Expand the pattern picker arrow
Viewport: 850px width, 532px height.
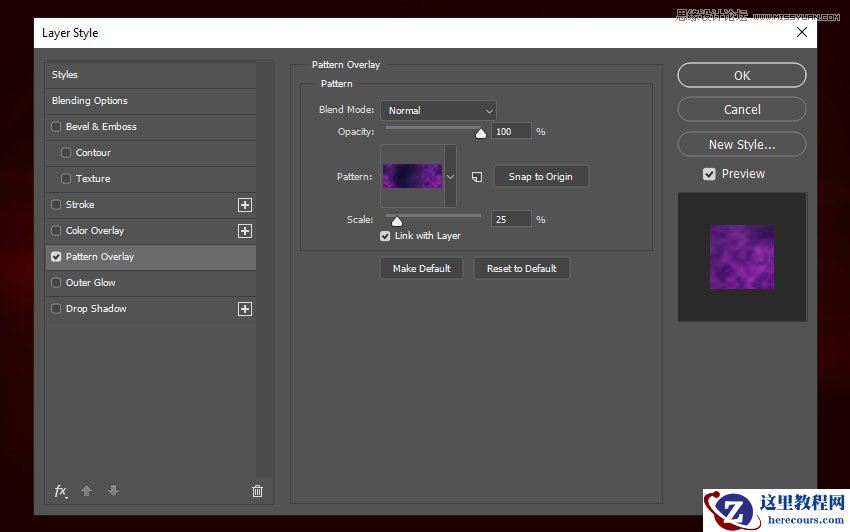pos(450,176)
